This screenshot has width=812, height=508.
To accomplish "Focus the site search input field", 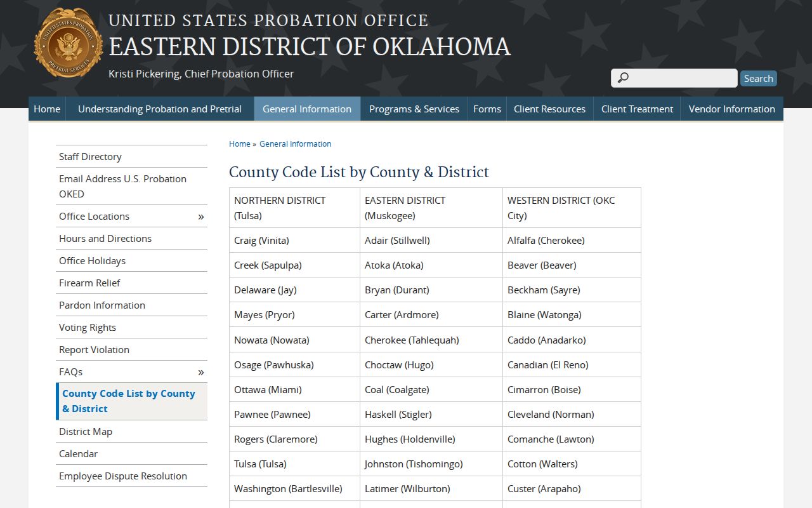I will [674, 78].
